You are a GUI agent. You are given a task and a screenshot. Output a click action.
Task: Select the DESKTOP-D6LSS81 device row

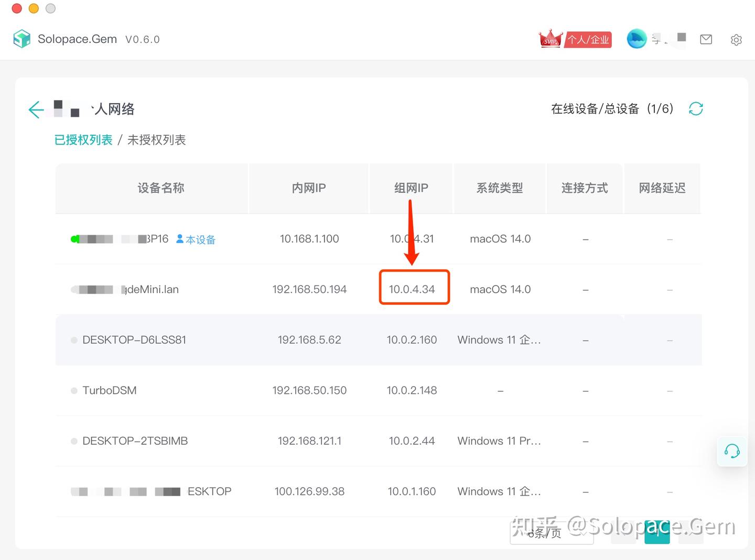(x=135, y=339)
